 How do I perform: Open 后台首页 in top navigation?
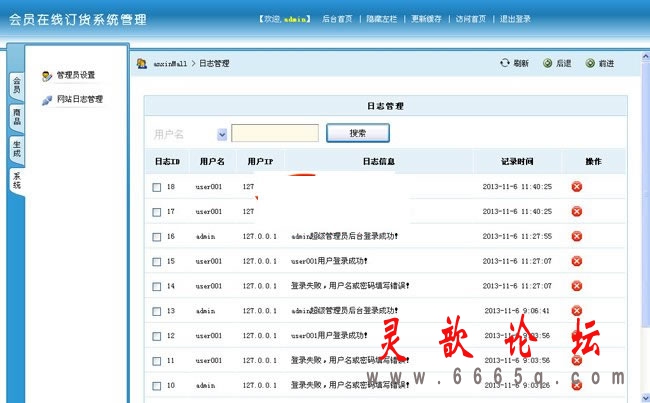pyautogui.click(x=337, y=19)
